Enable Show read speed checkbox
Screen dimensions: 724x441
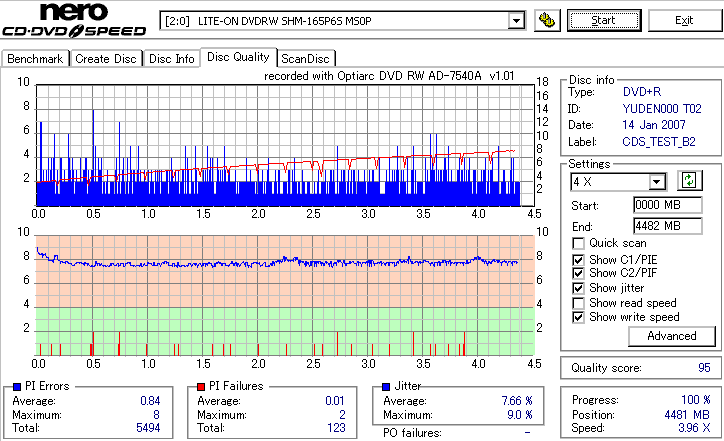tap(578, 303)
